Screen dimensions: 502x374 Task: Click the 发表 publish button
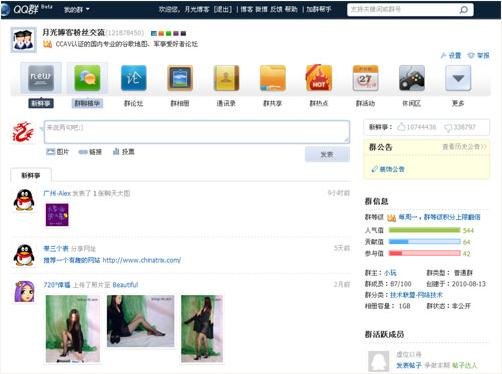click(x=327, y=154)
